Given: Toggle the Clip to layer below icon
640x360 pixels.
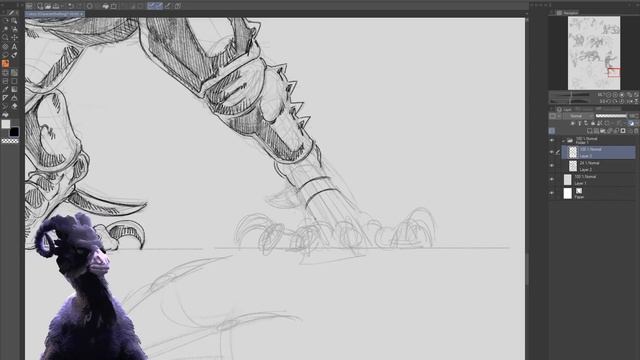Looking at the screenshot, I should coord(572,123).
